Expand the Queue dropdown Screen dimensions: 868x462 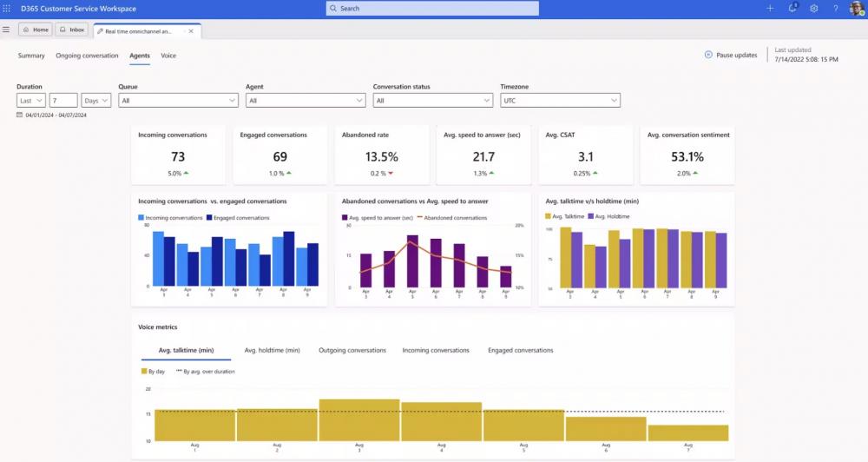point(178,101)
